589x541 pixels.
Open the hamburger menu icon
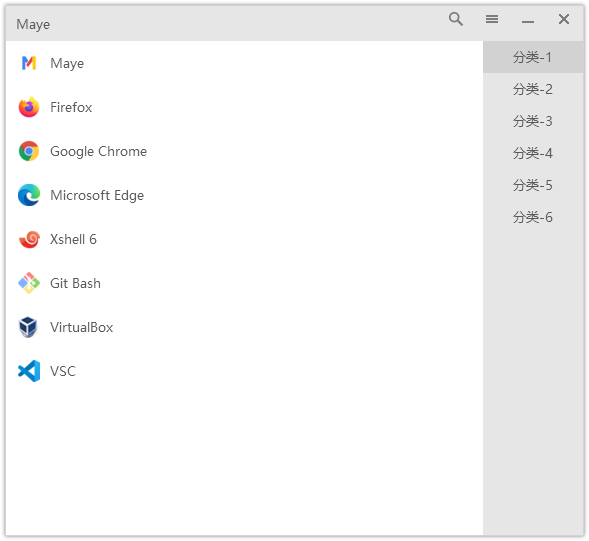pyautogui.click(x=492, y=19)
